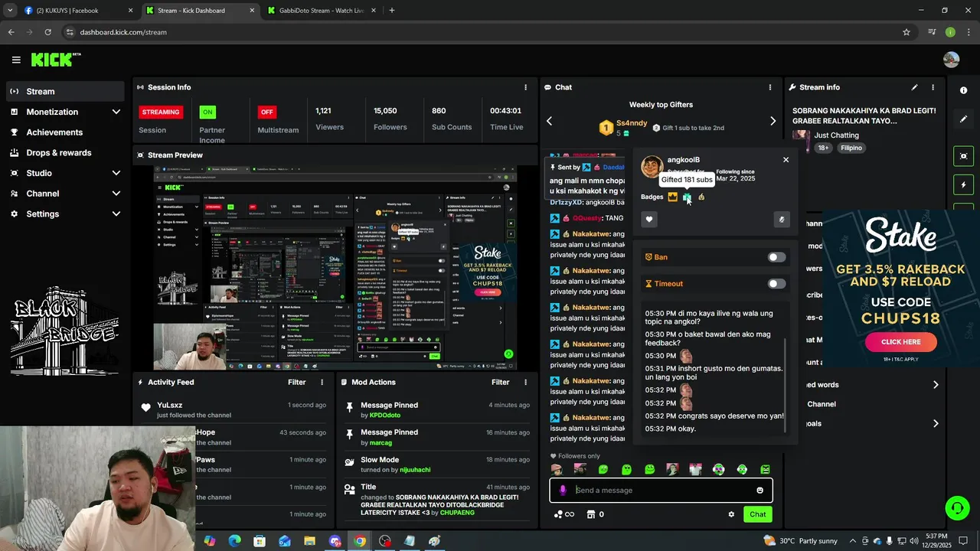Image resolution: width=980 pixels, height=551 pixels.
Task: Click the mute icon on angkoolB's card
Action: pos(781,220)
